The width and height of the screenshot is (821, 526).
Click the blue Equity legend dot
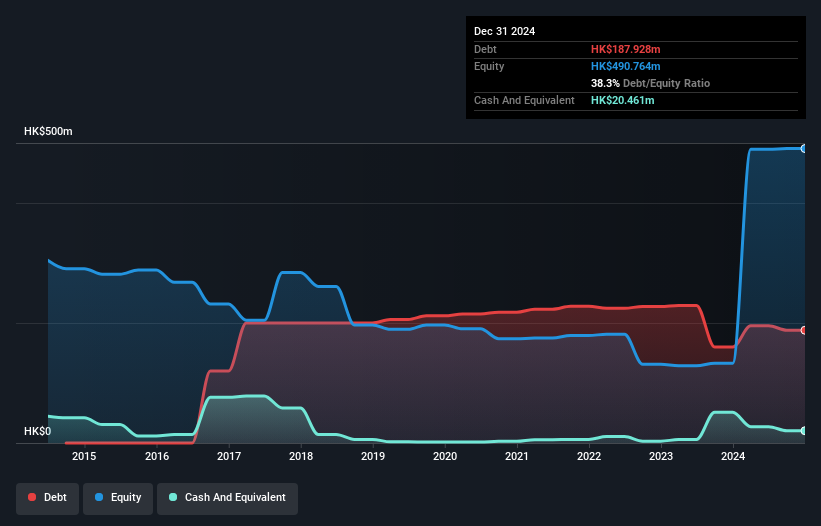coord(99,497)
